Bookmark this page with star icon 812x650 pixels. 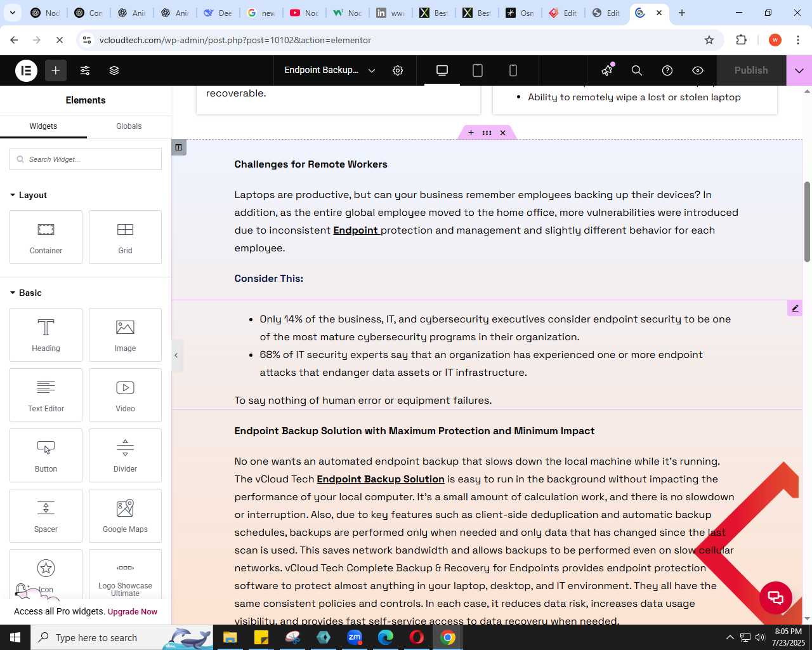(x=709, y=40)
